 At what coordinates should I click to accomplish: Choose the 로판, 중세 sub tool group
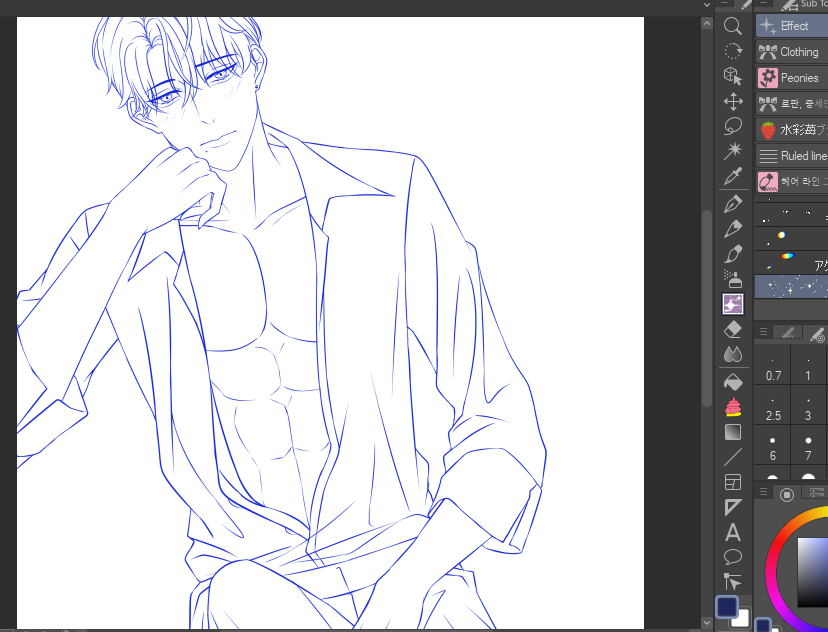coord(792,103)
